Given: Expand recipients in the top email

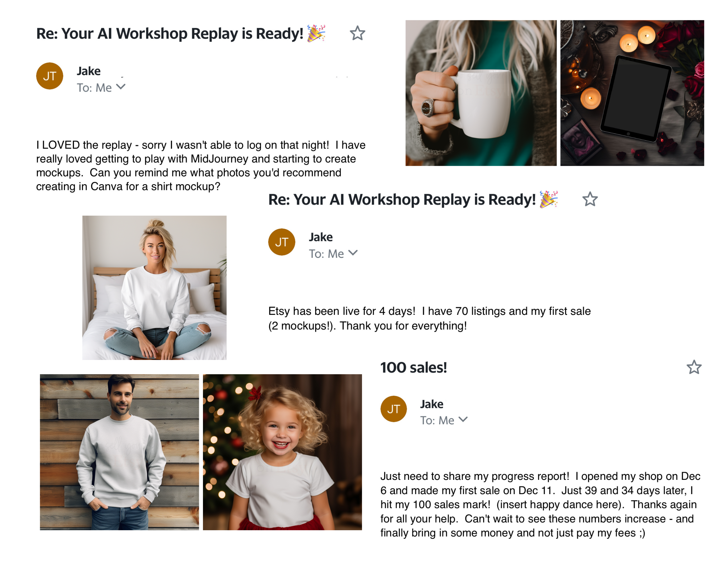Looking at the screenshot, I should pos(121,87).
